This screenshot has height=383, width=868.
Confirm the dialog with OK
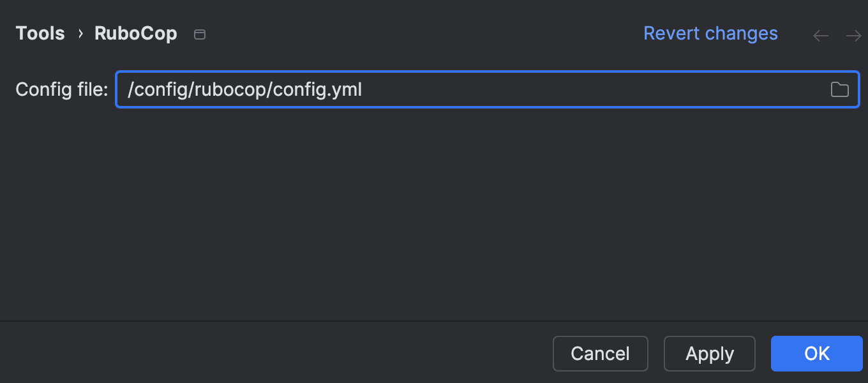(x=816, y=354)
